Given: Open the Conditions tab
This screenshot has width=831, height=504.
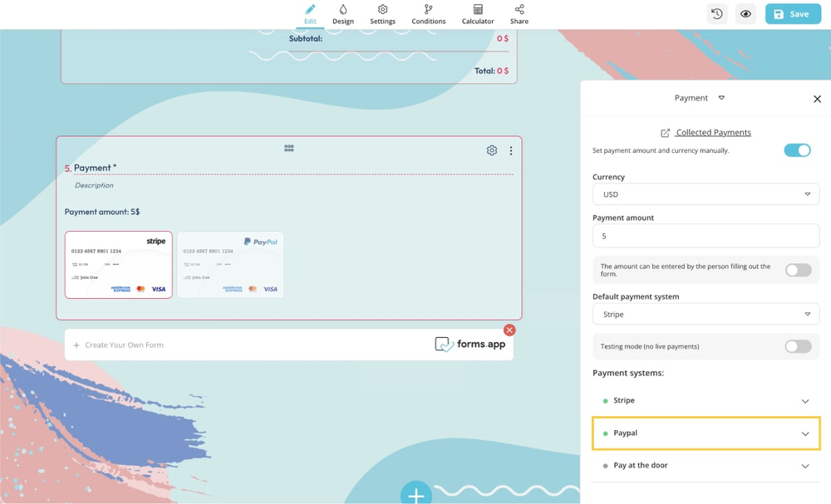Looking at the screenshot, I should [429, 14].
